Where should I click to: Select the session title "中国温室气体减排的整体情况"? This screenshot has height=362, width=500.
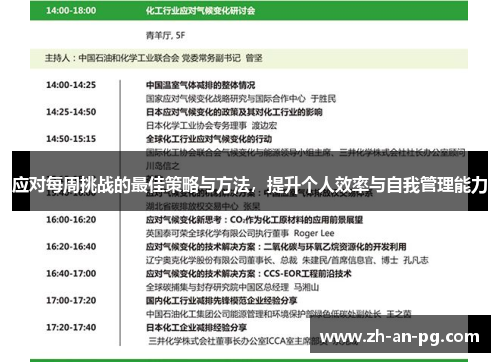(x=200, y=85)
